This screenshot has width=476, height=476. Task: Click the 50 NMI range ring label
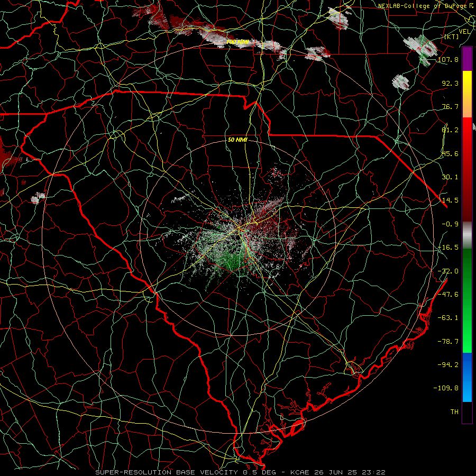(x=237, y=140)
